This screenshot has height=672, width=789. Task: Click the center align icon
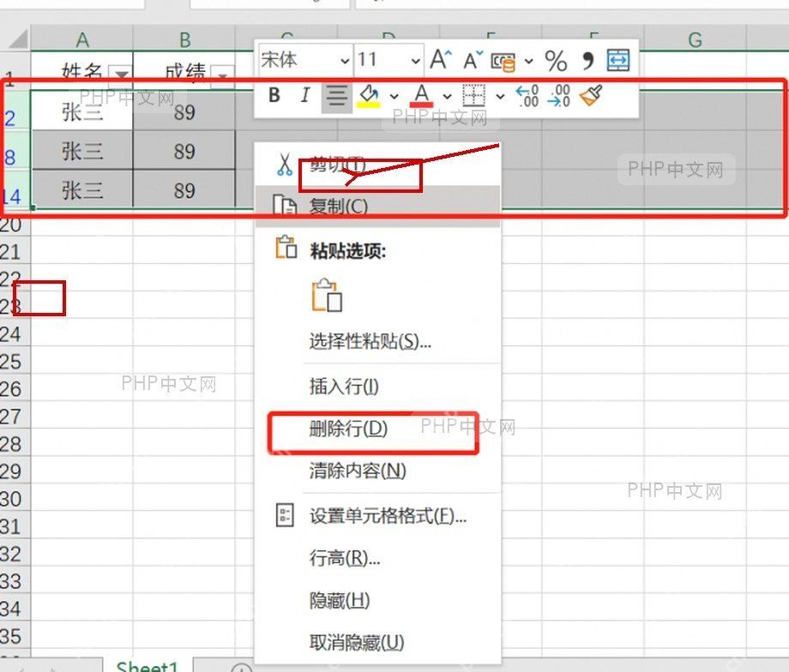pyautogui.click(x=337, y=95)
